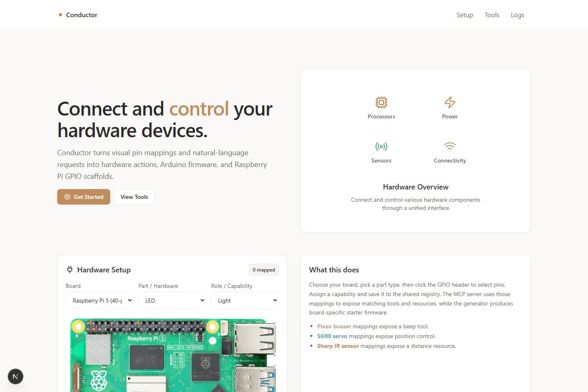Screen dimensions: 588x392
Task: Click the Get Started button
Action: pyautogui.click(x=84, y=197)
